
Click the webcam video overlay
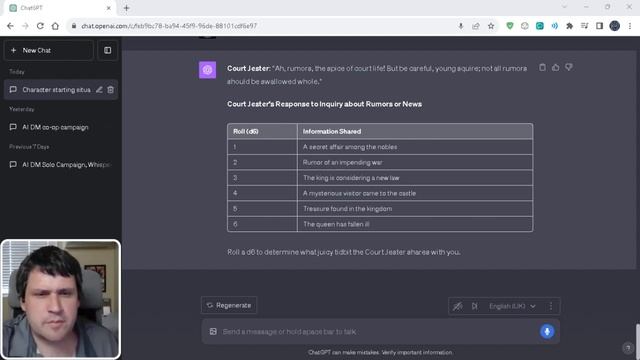click(x=61, y=299)
